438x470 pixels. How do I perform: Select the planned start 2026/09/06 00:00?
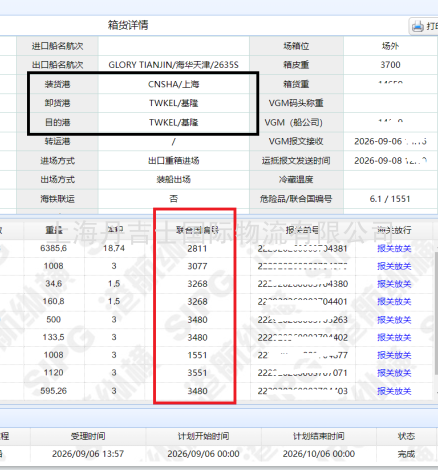203,454
